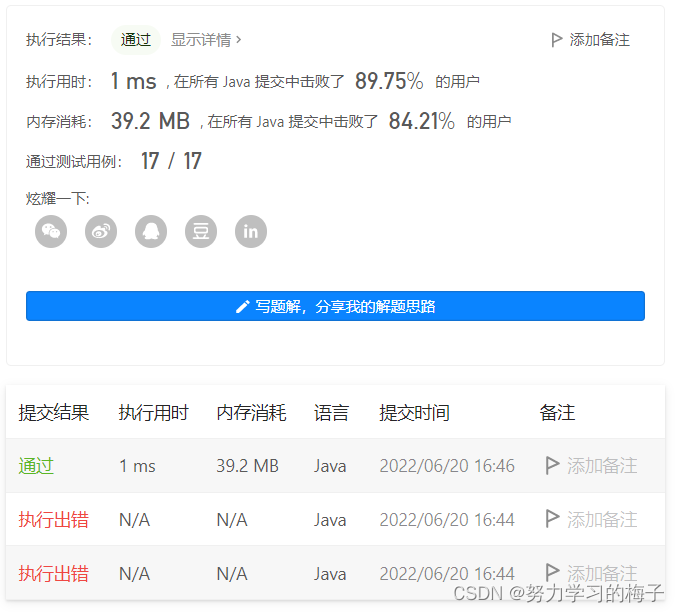
Task: Click the 1 ms cell in table
Action: pyautogui.click(x=137, y=466)
